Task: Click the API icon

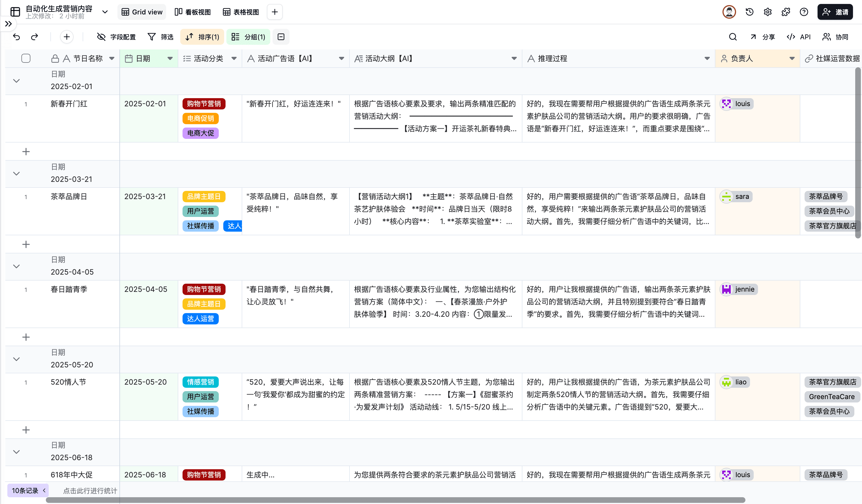Action: pyautogui.click(x=798, y=36)
